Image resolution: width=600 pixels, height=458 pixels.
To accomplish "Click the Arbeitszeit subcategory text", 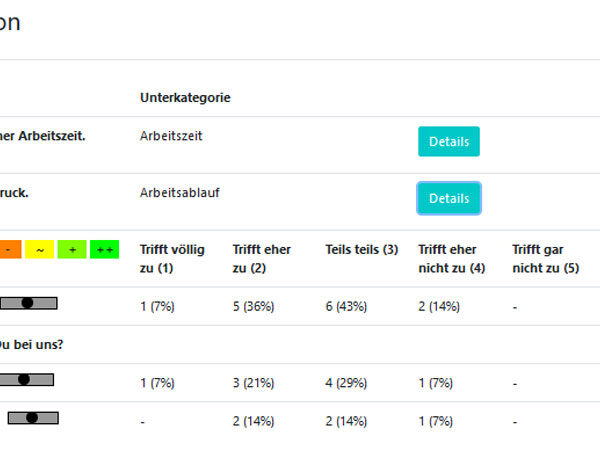I will 171,136.
